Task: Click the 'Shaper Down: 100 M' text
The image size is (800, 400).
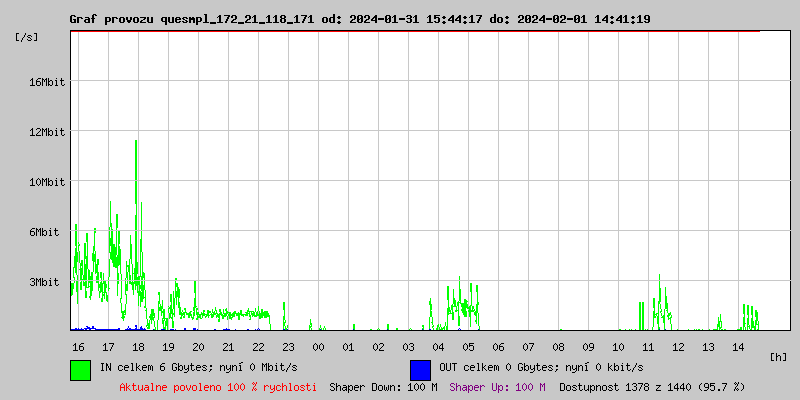Action: 383,386
